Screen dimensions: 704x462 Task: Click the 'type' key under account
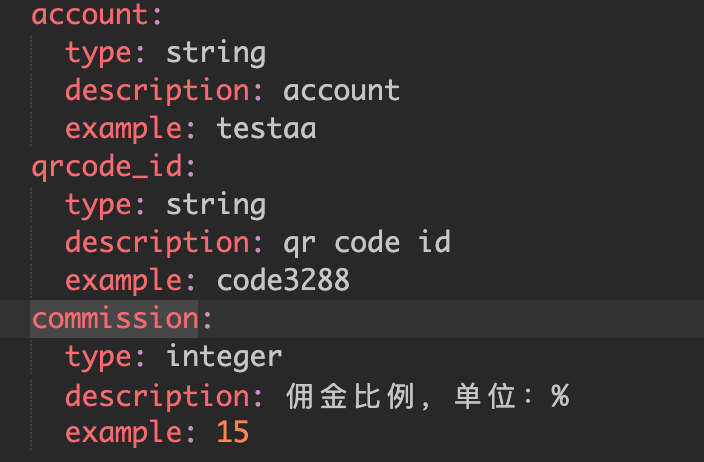98,54
